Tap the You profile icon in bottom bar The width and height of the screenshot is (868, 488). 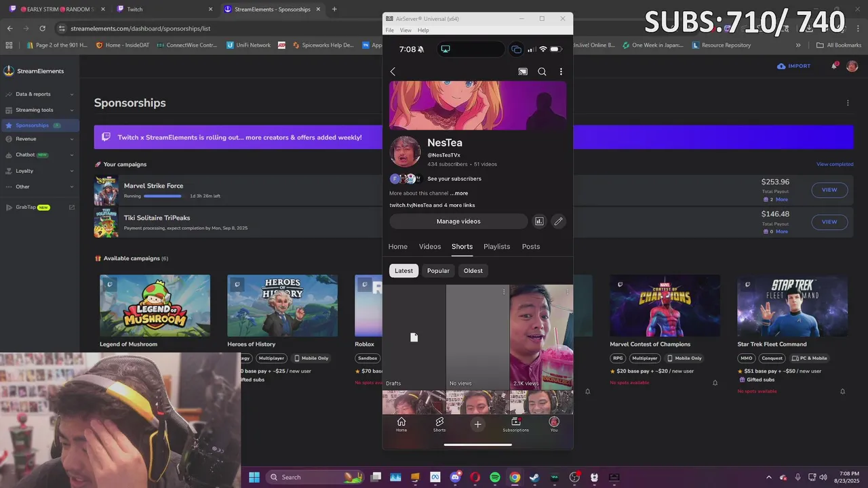point(554,424)
